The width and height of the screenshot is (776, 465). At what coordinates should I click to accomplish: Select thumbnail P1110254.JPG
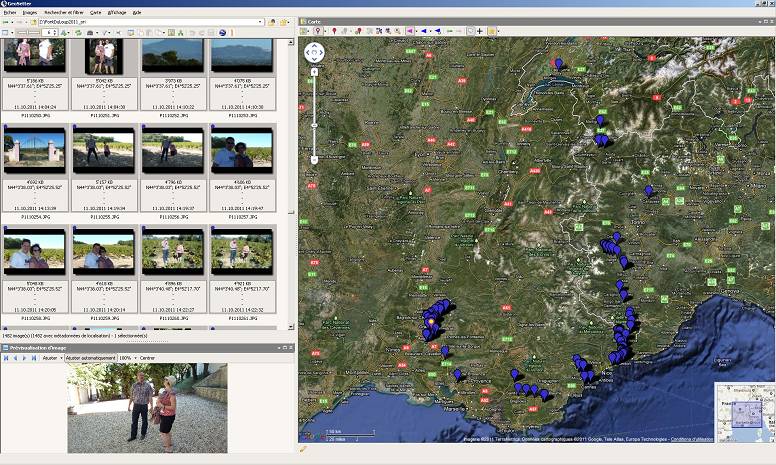(34, 151)
